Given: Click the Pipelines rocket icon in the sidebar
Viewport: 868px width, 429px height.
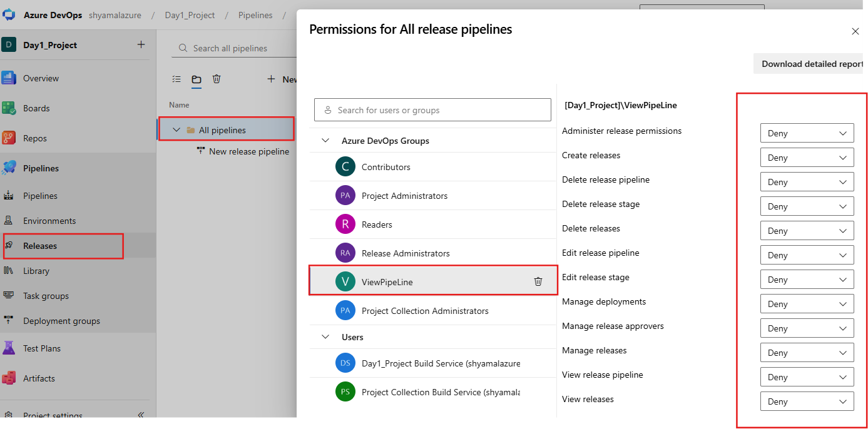Looking at the screenshot, I should coord(9,168).
